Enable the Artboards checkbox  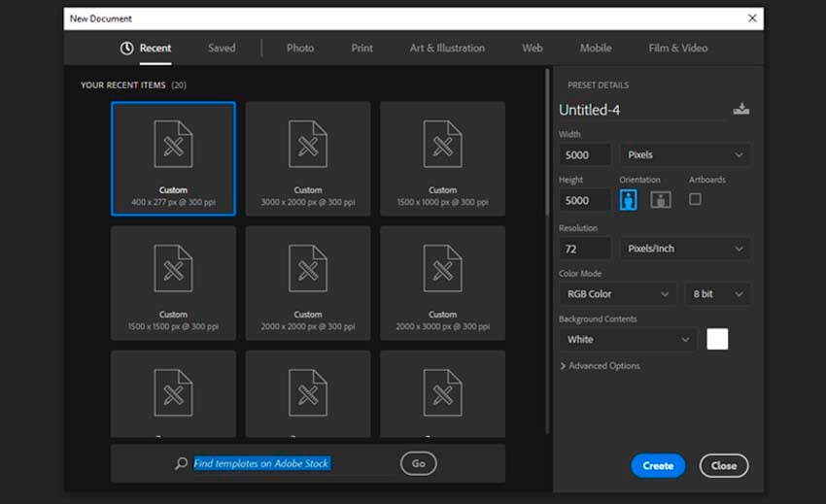[695, 199]
